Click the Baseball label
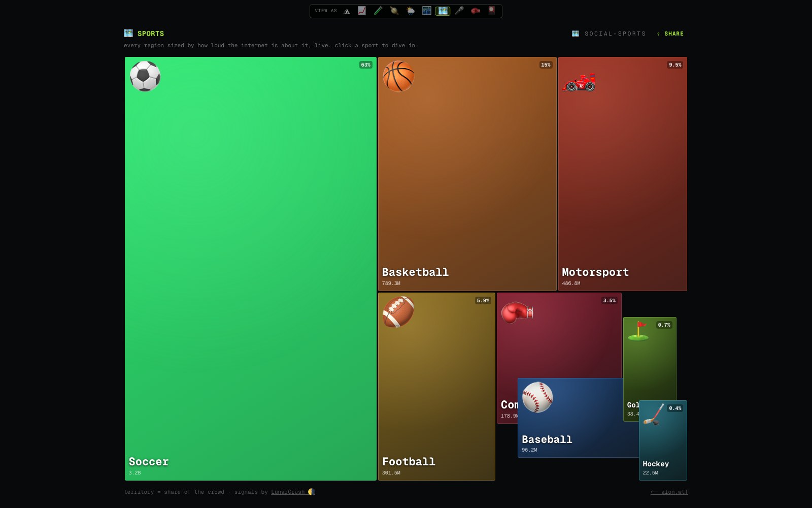 (x=547, y=439)
